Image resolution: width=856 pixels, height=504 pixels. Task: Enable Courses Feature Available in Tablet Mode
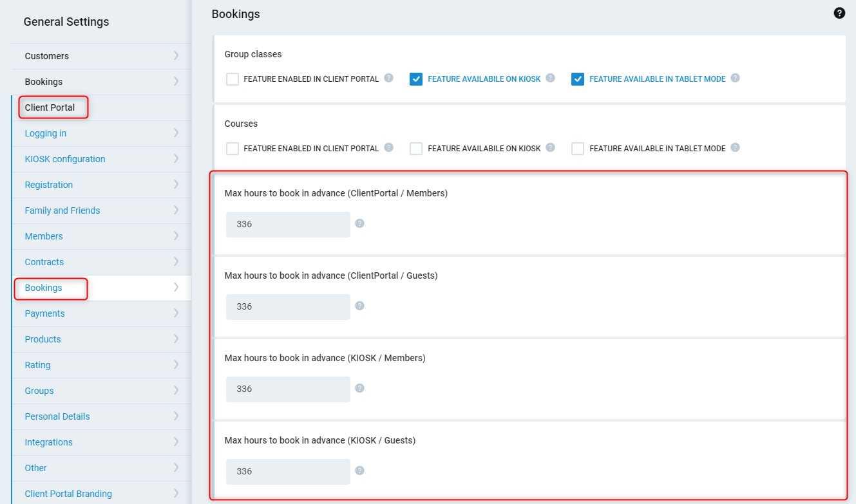578,149
